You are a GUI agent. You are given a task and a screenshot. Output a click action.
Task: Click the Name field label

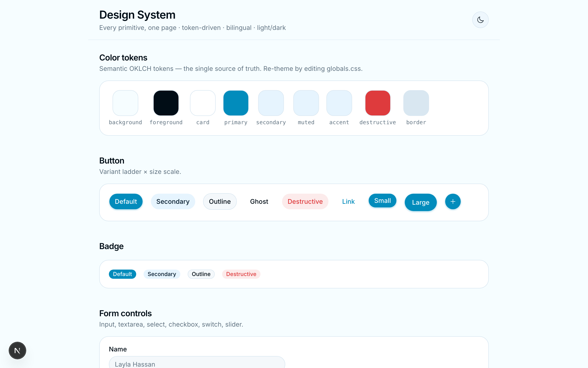[118, 349]
